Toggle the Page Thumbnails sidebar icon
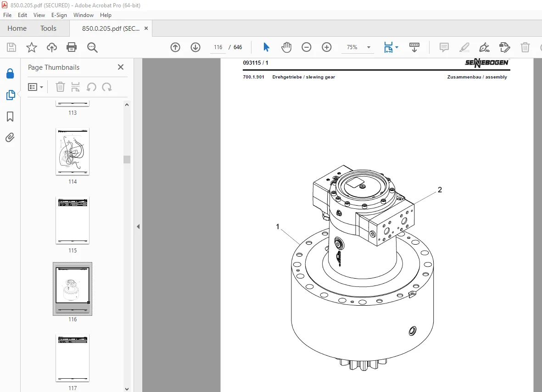Screen dimensions: 542x392 pos(11,95)
